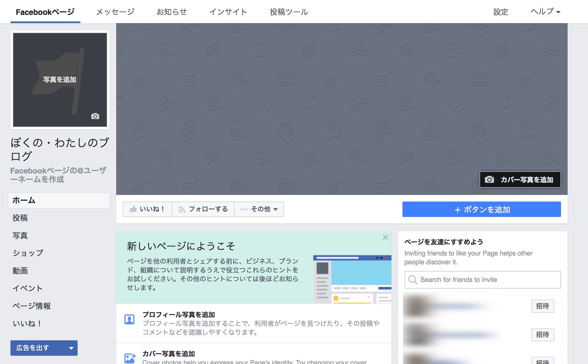
Task: Click the thumbs-up いいね！ button
Action: coord(147,209)
